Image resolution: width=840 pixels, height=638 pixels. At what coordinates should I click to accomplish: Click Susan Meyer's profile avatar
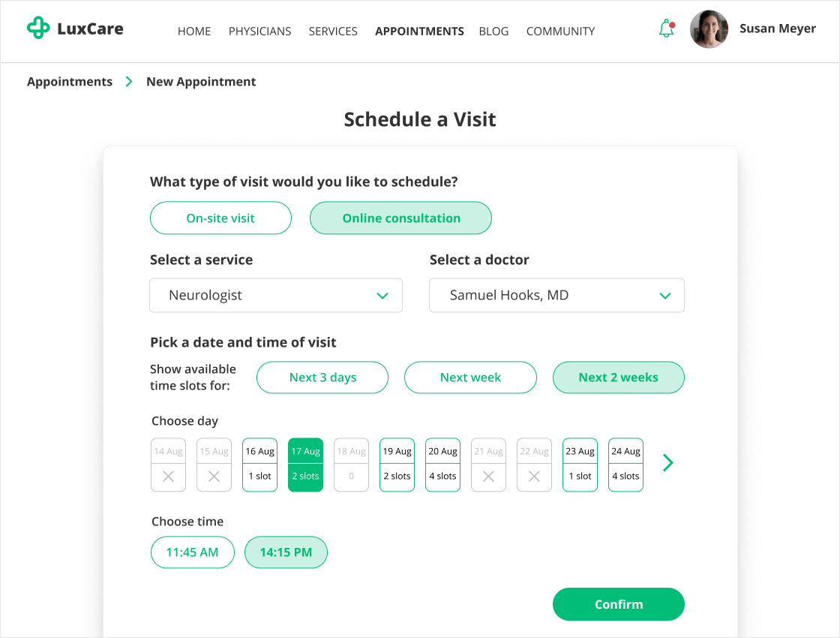point(709,29)
